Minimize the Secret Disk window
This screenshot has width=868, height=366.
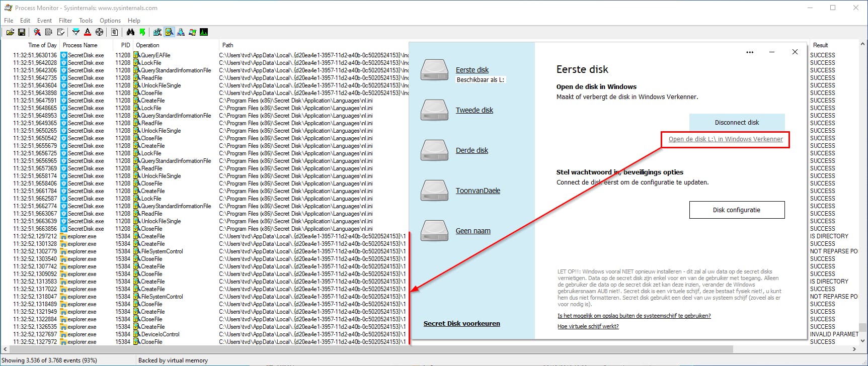click(x=771, y=52)
